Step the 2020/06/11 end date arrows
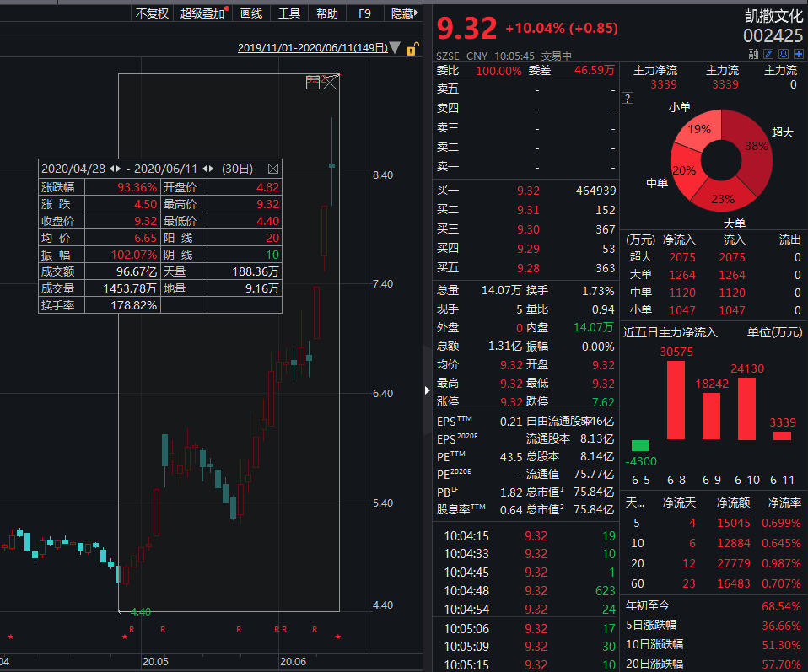The width and height of the screenshot is (808, 672). pyautogui.click(x=207, y=169)
